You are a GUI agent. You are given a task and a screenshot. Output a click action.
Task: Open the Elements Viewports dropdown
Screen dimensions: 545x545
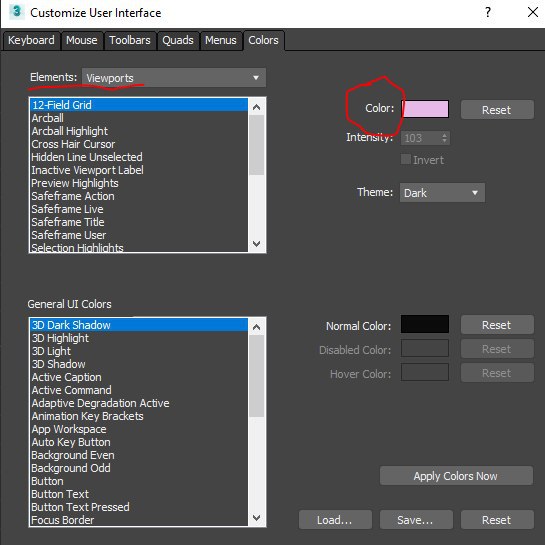point(174,78)
